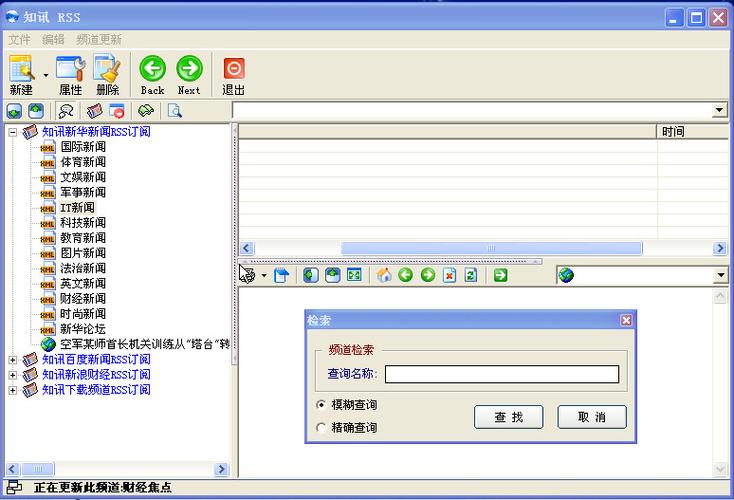Click the small green back arrow in browser toolbar

(406, 275)
